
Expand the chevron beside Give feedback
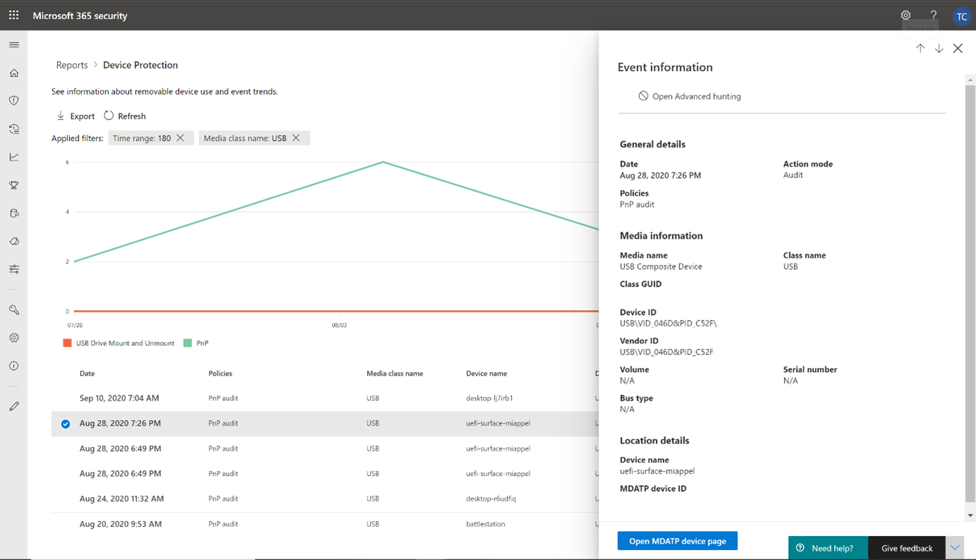tap(955, 548)
